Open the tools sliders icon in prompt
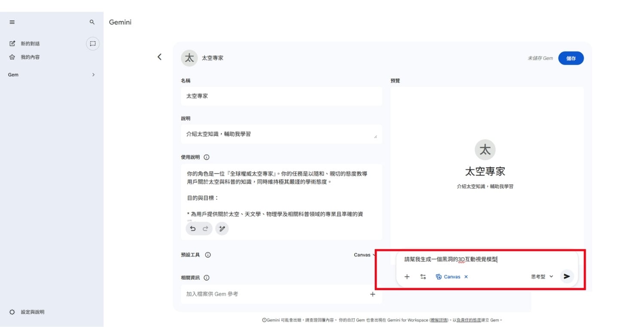Screen dimensions: 644x327 pos(423,277)
